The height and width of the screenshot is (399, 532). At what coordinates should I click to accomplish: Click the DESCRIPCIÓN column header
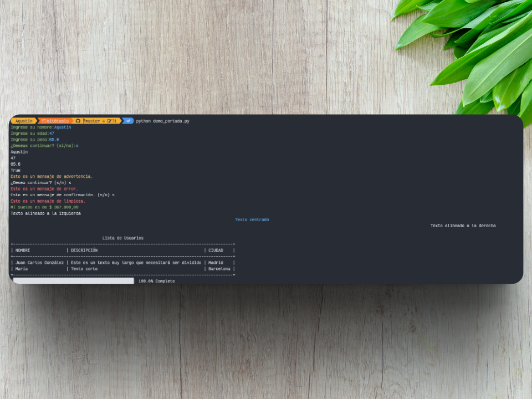tap(84, 250)
